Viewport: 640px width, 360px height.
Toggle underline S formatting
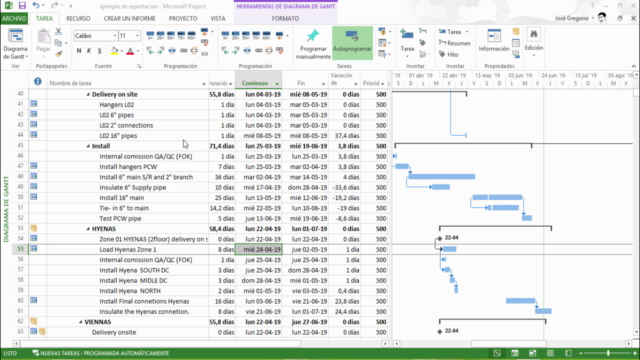(100, 51)
